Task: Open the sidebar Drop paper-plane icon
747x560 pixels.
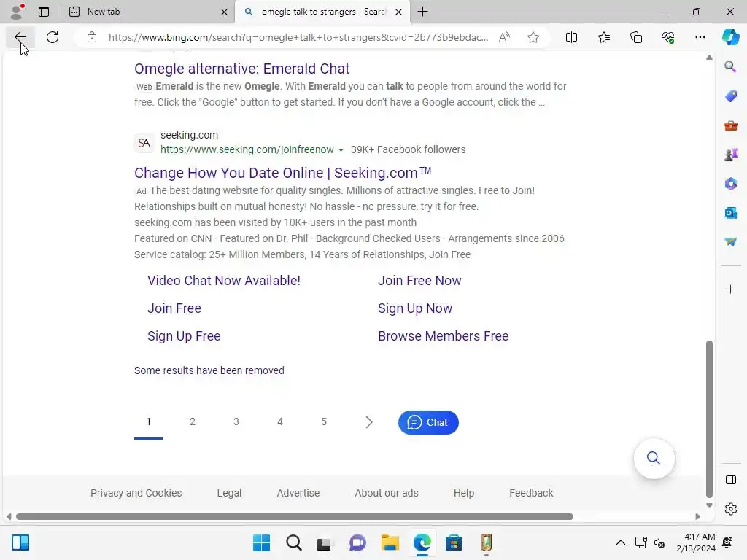Action: [x=730, y=242]
